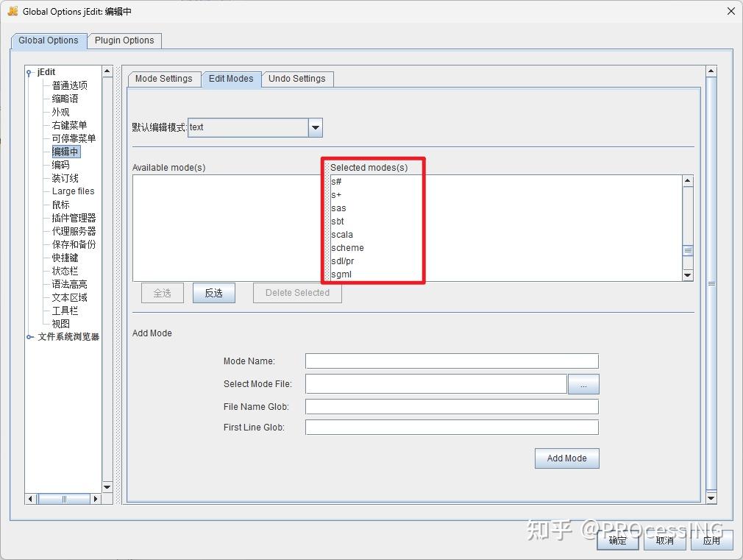The width and height of the screenshot is (743, 560).
Task: Open the Mode Settings tab
Action: click(163, 79)
